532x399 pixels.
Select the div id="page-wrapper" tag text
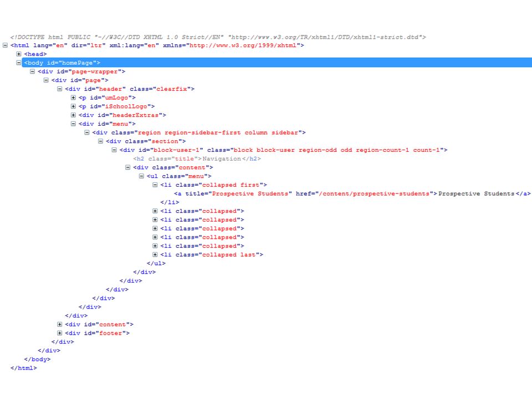[x=81, y=71]
